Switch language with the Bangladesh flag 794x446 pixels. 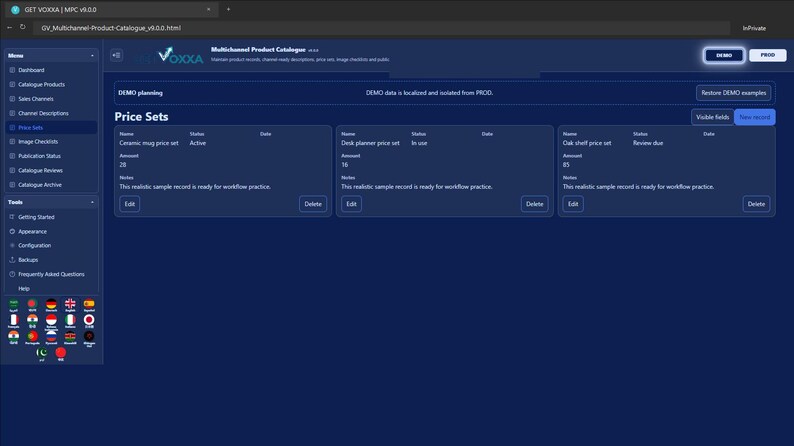[32, 305]
